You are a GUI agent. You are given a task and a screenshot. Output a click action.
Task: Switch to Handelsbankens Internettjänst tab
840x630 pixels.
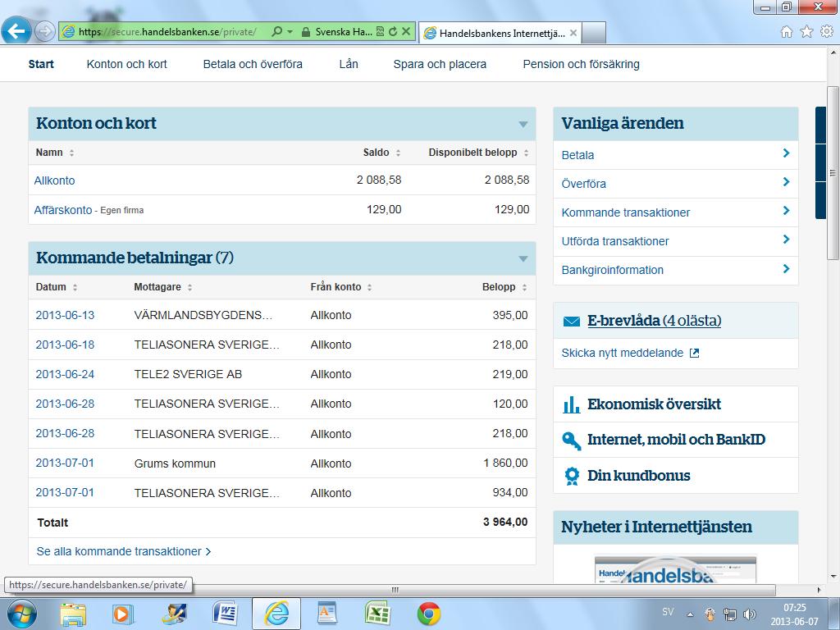[x=500, y=33]
